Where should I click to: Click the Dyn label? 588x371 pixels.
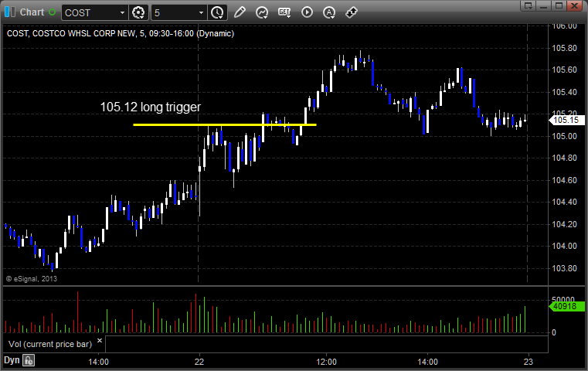point(12,360)
